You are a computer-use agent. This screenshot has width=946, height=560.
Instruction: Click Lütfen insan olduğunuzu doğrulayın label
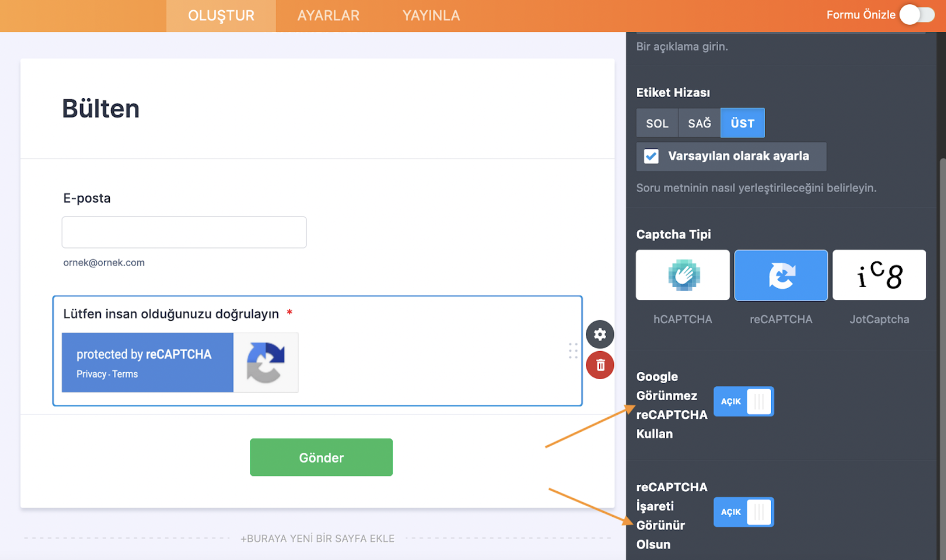(x=171, y=314)
